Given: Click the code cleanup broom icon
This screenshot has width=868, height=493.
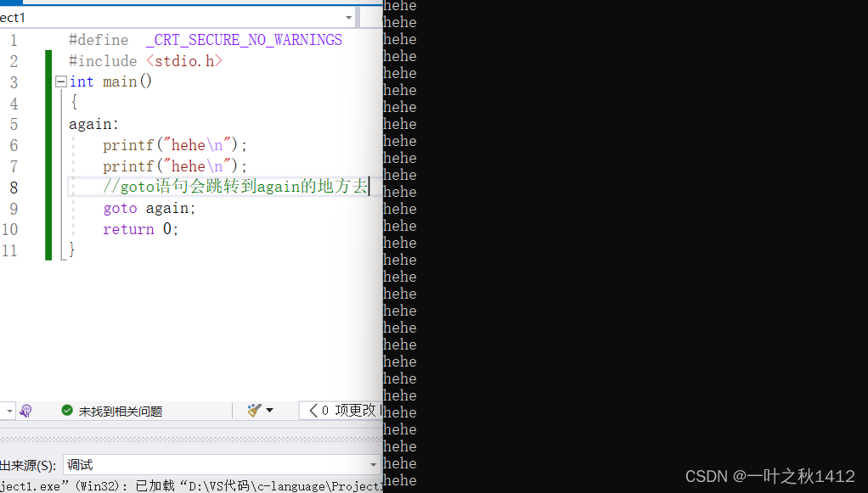Looking at the screenshot, I should pos(254,410).
